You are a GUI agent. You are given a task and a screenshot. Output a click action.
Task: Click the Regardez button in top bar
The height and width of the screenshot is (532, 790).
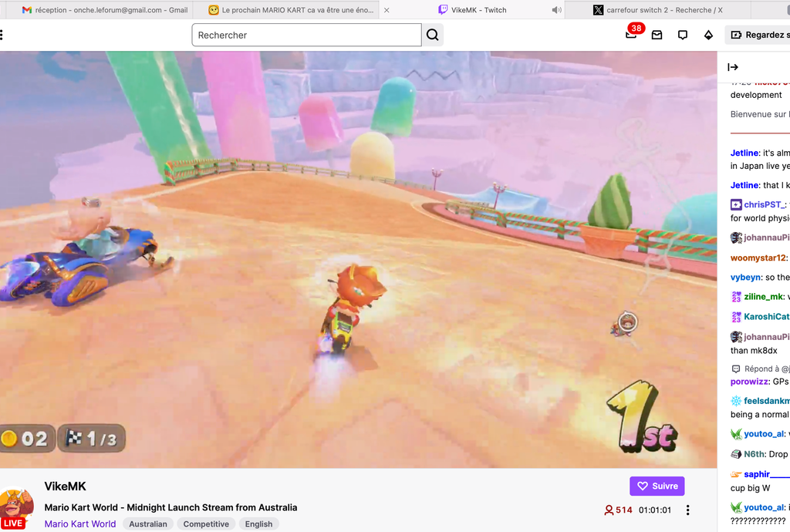point(758,35)
